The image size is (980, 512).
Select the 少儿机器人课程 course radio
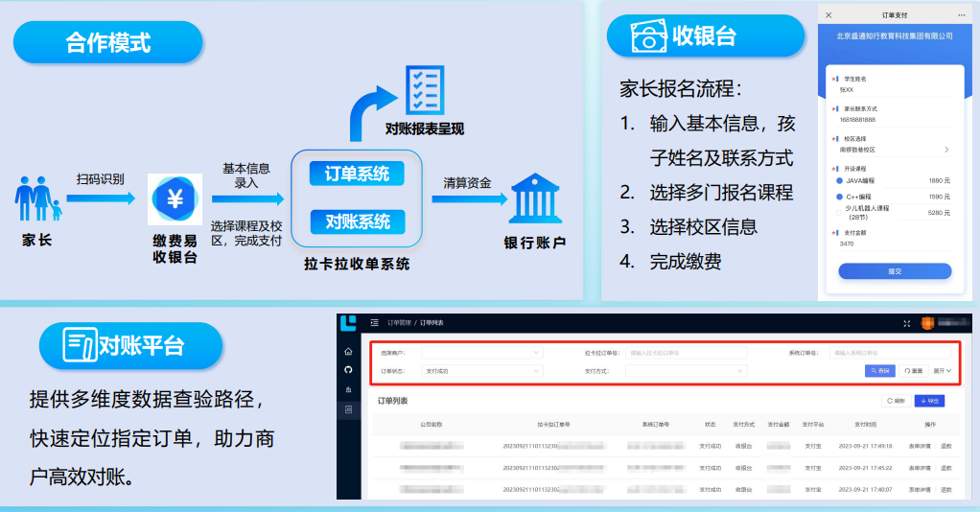pos(839,213)
